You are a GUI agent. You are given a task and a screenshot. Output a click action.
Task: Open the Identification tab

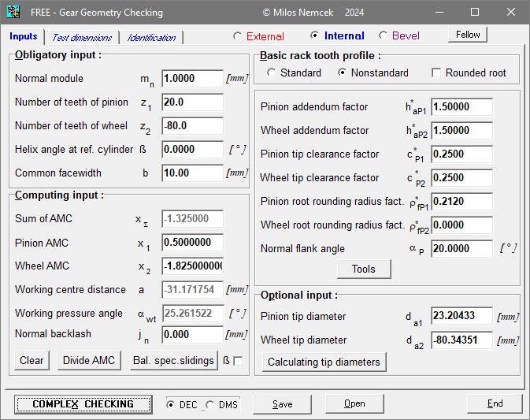point(151,37)
